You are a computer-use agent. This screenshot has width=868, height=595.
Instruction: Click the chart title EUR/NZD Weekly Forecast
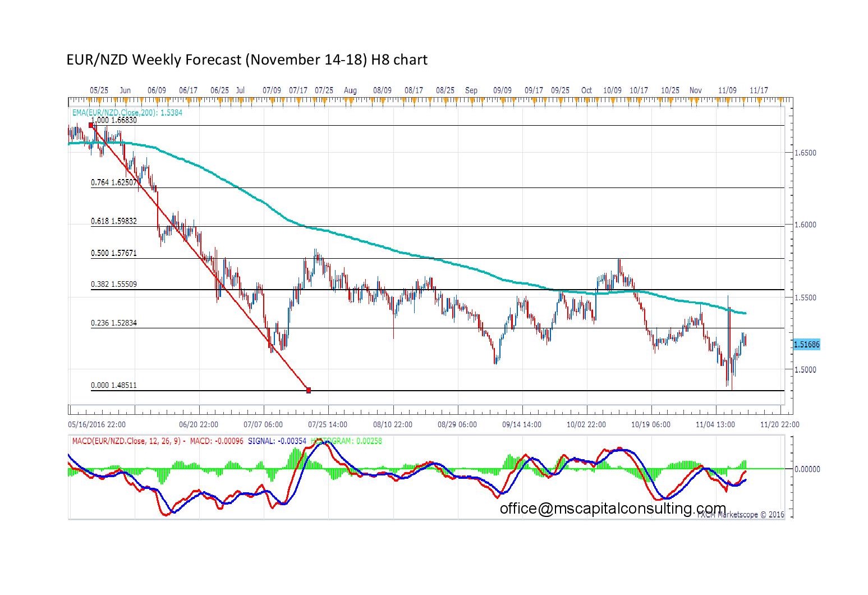246,60
